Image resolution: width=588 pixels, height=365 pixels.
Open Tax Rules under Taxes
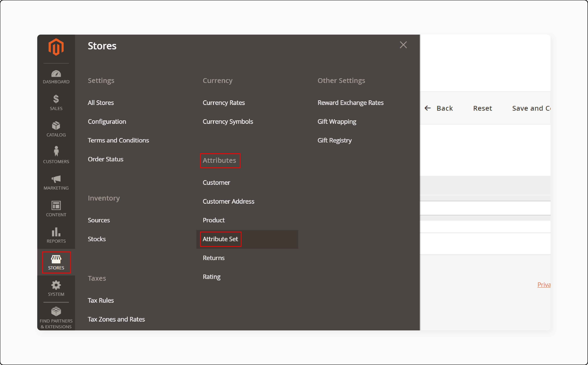pos(100,300)
